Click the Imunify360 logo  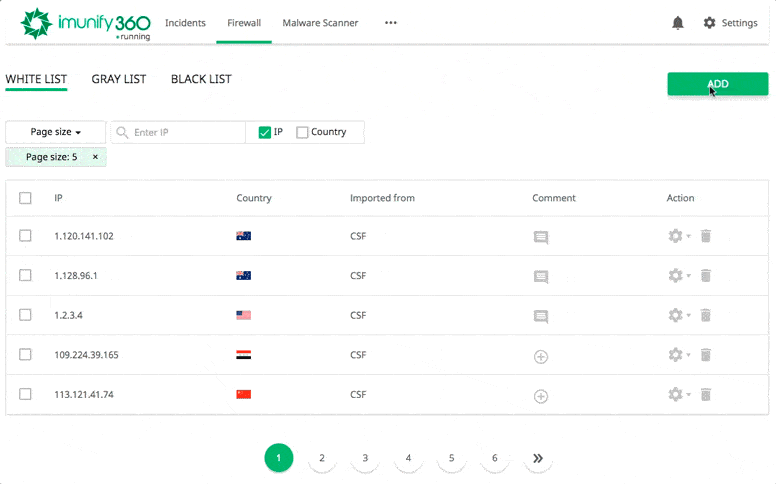point(85,24)
